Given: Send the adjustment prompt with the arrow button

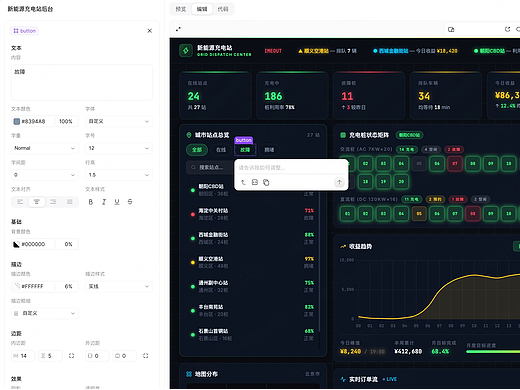Looking at the screenshot, I should click(339, 182).
